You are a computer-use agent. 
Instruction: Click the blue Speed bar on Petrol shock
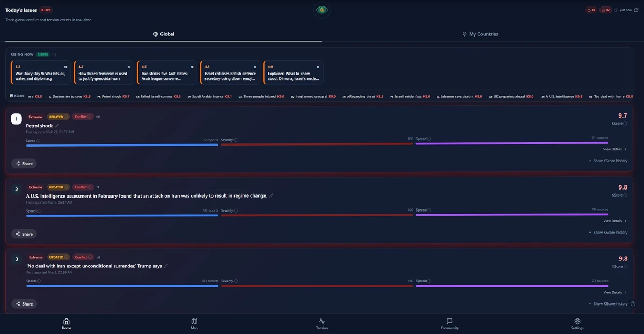click(x=122, y=144)
